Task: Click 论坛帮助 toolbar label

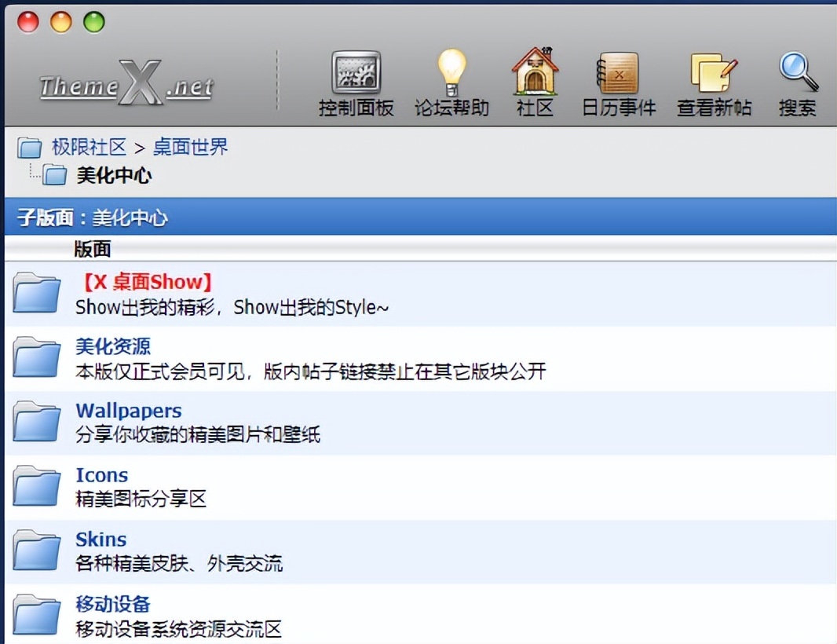Action: [x=451, y=108]
